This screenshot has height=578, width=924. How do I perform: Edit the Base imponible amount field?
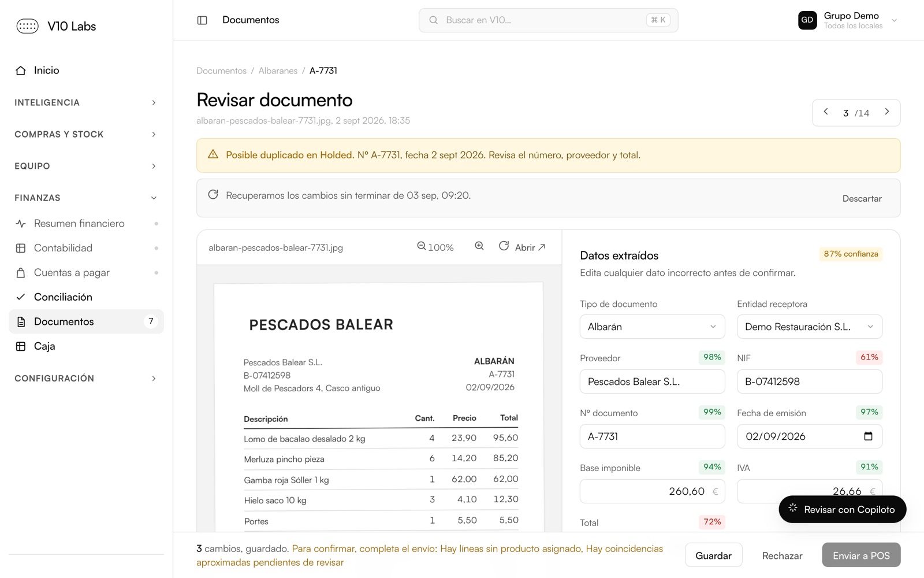652,491
